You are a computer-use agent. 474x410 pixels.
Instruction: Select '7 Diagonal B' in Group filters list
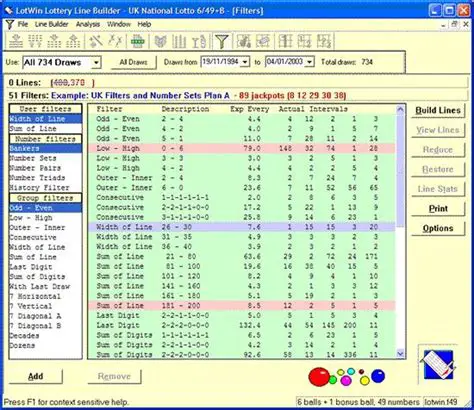point(45,326)
